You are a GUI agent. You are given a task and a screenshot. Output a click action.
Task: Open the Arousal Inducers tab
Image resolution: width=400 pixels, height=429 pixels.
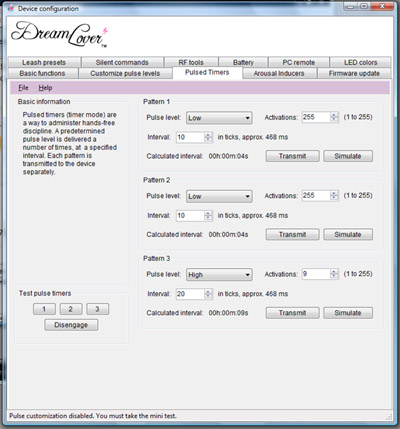pyautogui.click(x=279, y=73)
